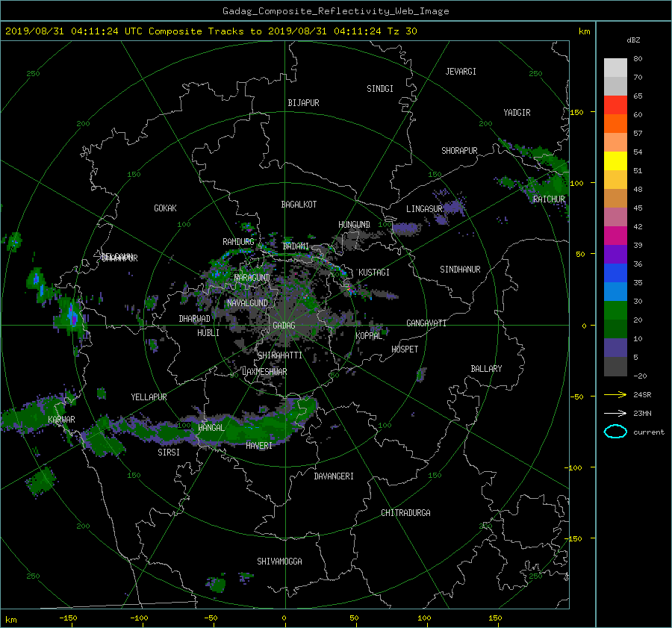Click the NAVALGUND city label
The width and height of the screenshot is (672, 628).
tap(247, 302)
